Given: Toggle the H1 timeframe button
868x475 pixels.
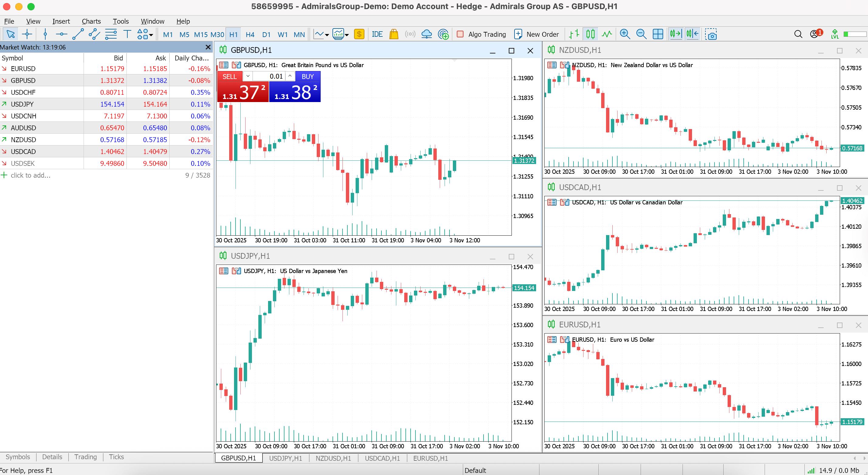Looking at the screenshot, I should 233,34.
